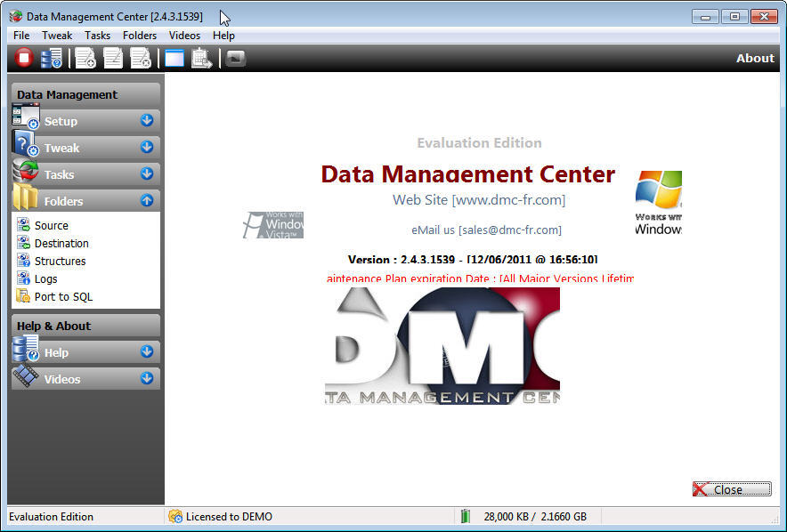Collapse the Folders section arrow
Screen dimensions: 787x532
pos(147,200)
